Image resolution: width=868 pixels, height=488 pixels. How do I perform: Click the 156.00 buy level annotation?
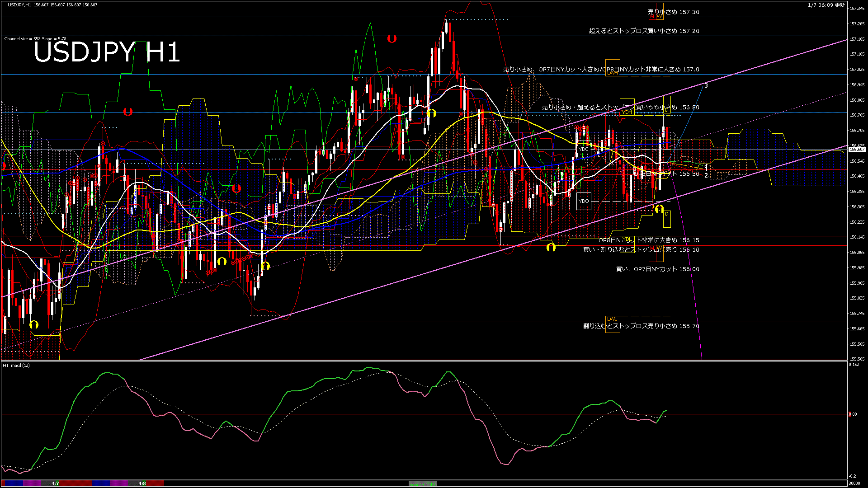click(x=657, y=269)
